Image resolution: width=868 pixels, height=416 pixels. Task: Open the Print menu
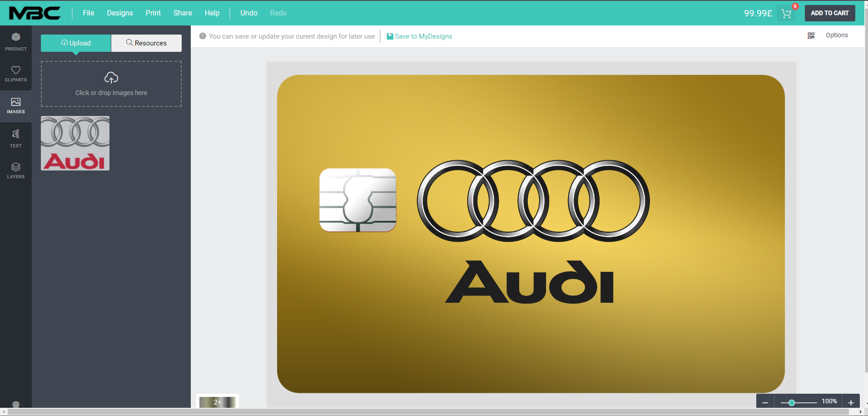(153, 13)
